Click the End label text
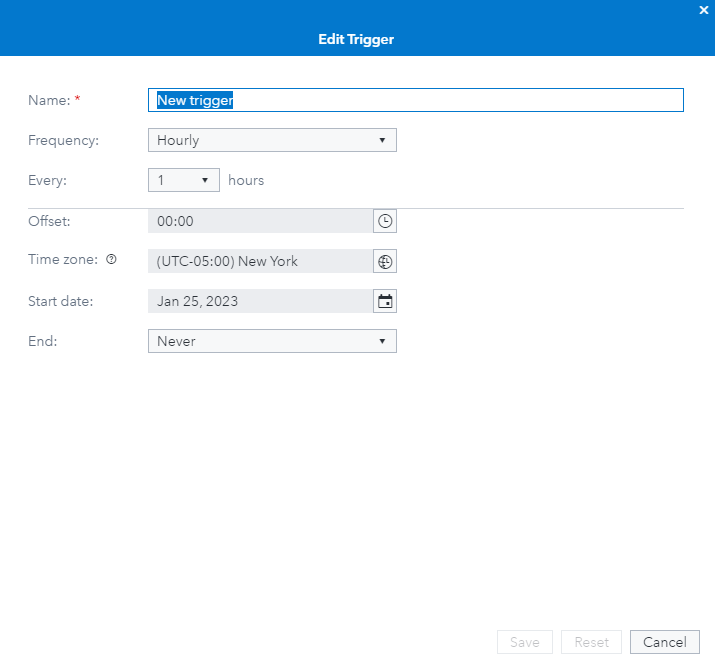 [x=42, y=341]
